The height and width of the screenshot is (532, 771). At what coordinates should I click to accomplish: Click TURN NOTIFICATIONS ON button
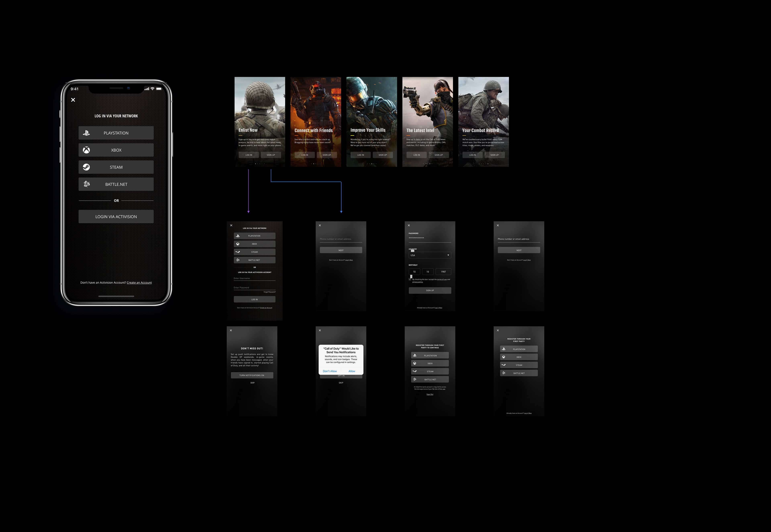[252, 375]
